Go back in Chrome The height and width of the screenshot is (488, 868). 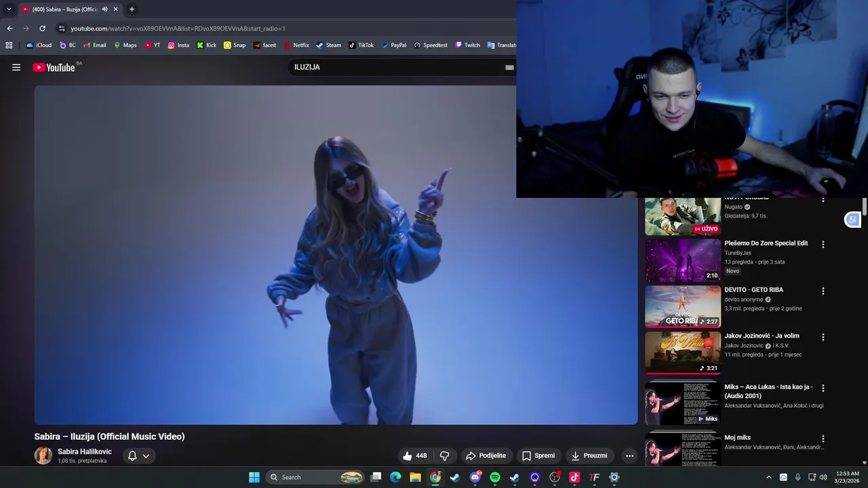[9, 28]
